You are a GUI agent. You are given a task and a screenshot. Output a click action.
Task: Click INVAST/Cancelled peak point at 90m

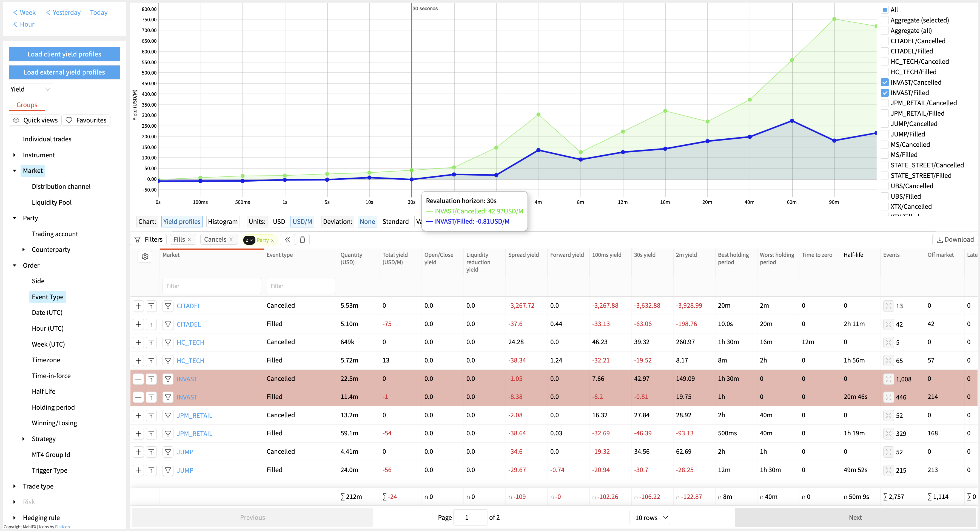834,19
